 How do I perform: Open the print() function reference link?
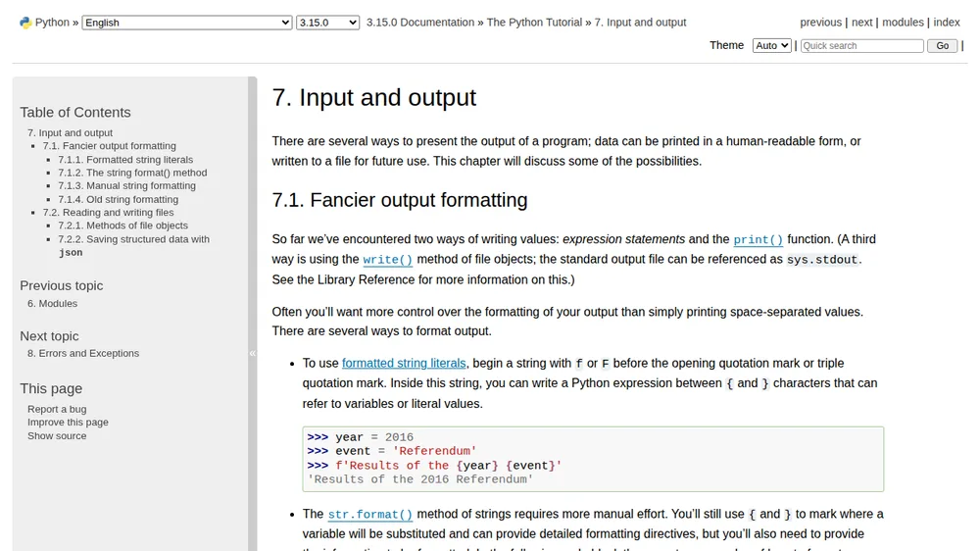click(x=759, y=239)
